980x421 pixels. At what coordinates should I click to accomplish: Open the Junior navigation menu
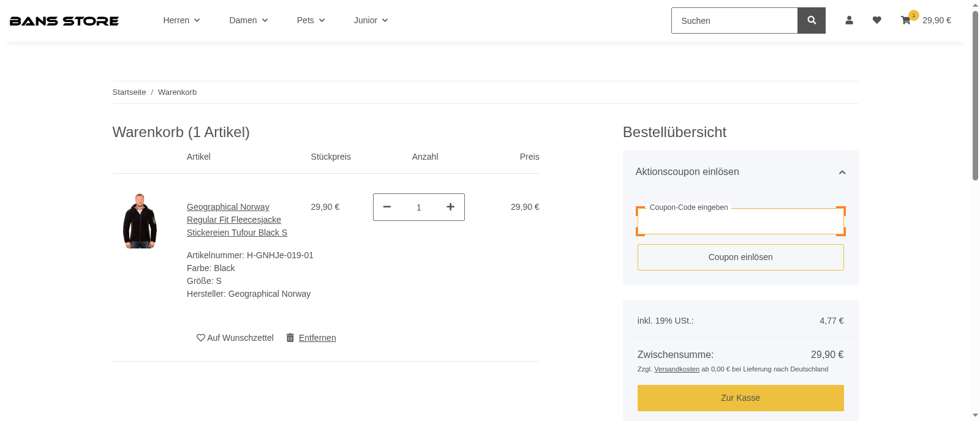click(x=371, y=20)
